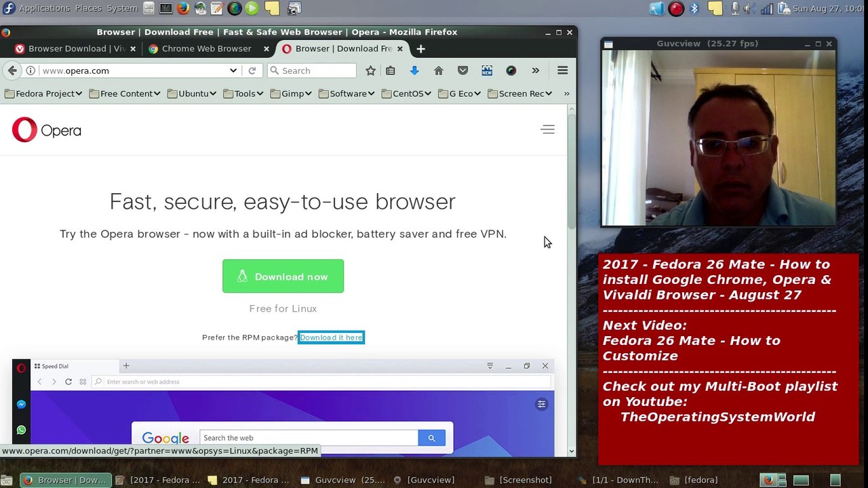Image resolution: width=868 pixels, height=488 pixels.
Task: Bookmark this page with the star icon
Action: (x=370, y=70)
